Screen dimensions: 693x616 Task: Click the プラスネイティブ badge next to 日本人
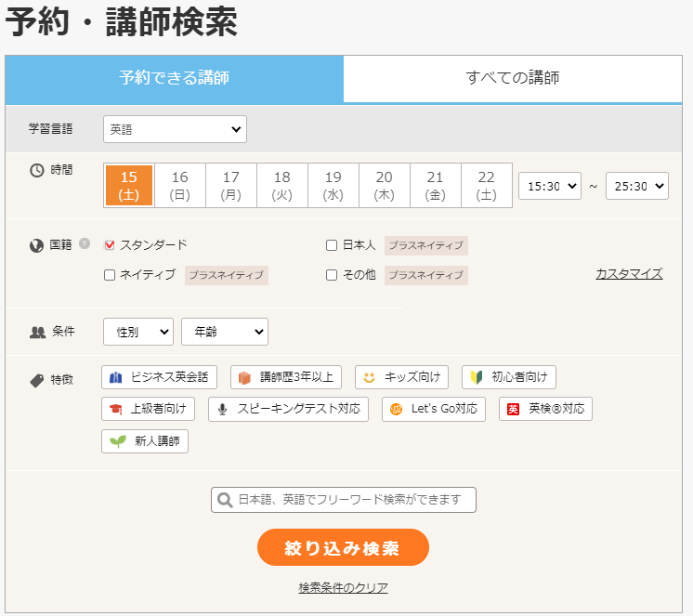426,245
